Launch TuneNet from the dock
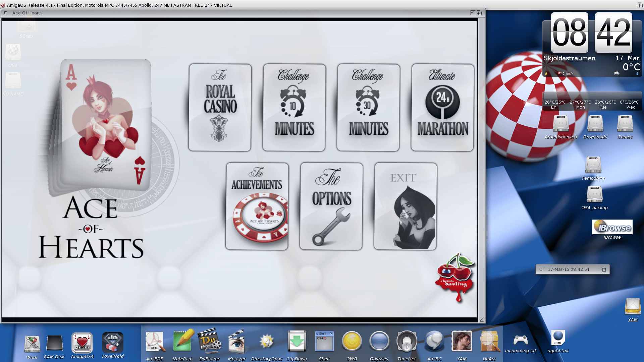The image size is (644, 362). [407, 342]
